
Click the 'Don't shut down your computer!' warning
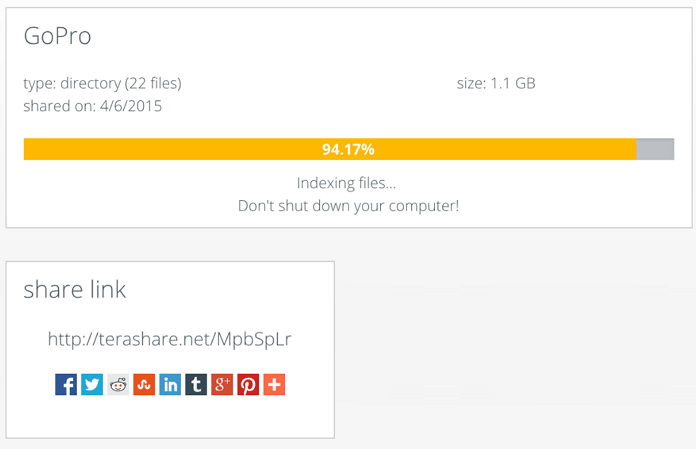coord(347,206)
